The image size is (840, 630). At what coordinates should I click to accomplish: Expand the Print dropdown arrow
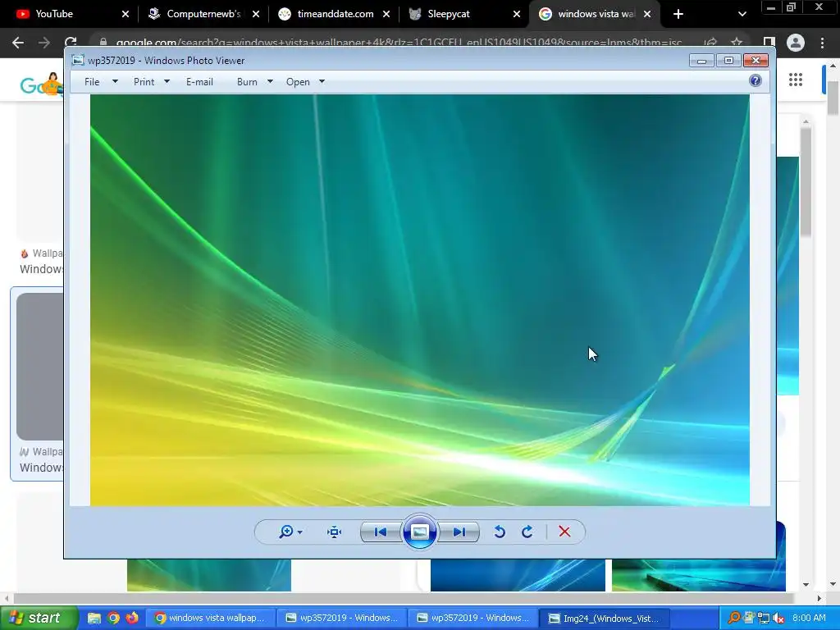(167, 81)
